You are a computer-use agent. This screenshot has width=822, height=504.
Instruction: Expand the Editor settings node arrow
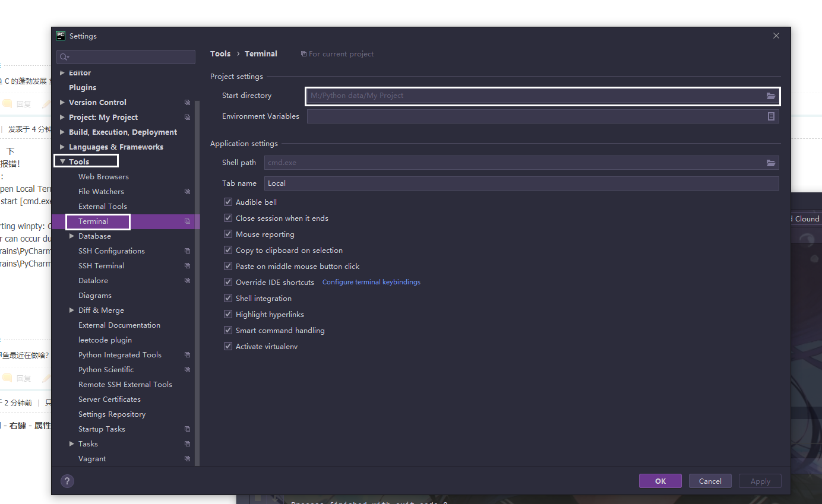pos(62,73)
